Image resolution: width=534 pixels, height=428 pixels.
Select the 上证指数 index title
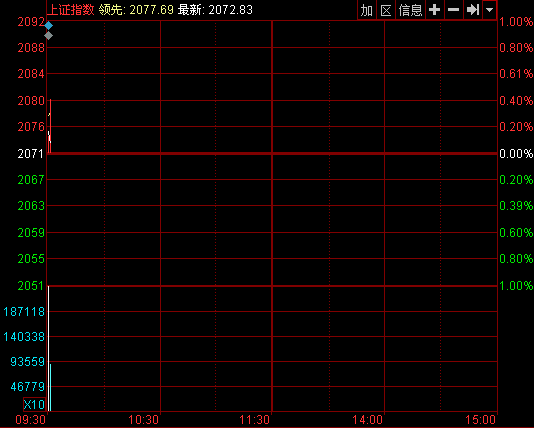[x=70, y=10]
